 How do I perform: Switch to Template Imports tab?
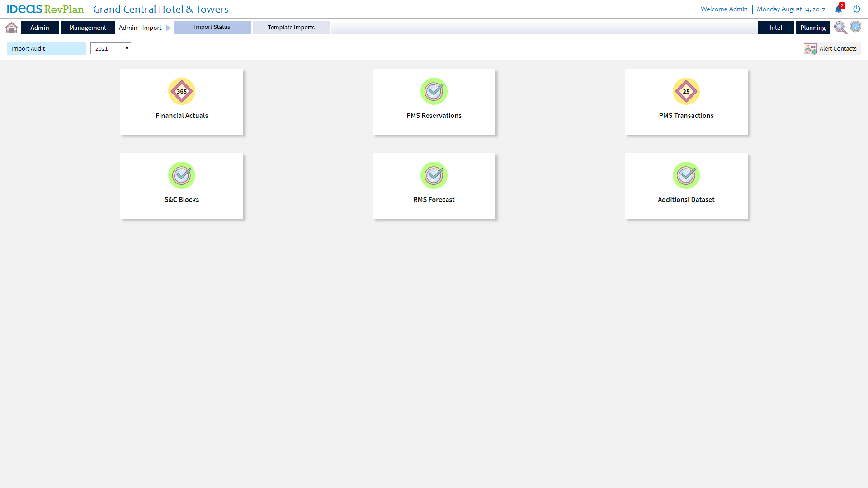[291, 28]
